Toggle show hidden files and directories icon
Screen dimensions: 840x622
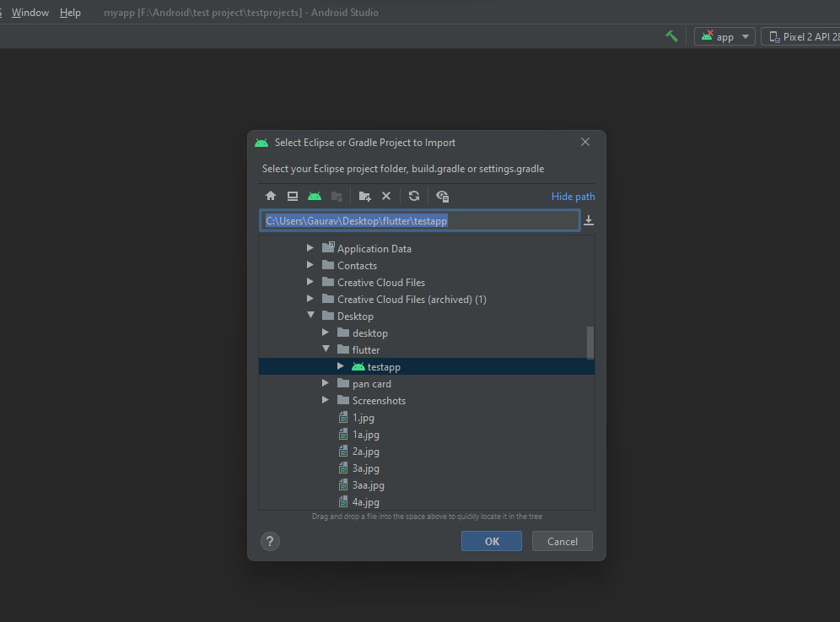click(442, 196)
